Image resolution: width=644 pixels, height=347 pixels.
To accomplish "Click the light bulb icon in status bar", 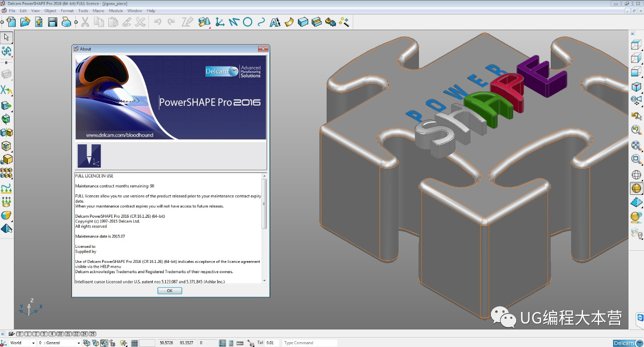I will pyautogui.click(x=123, y=343).
